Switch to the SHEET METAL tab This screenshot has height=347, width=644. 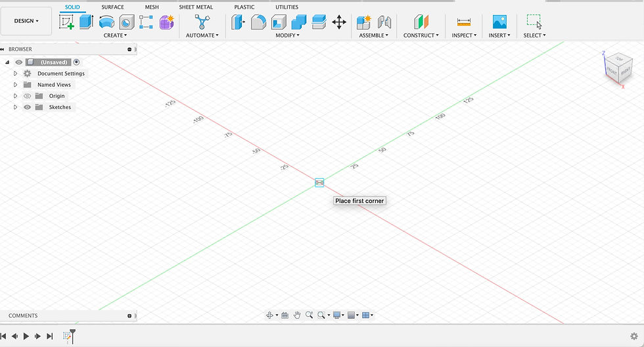click(x=196, y=7)
